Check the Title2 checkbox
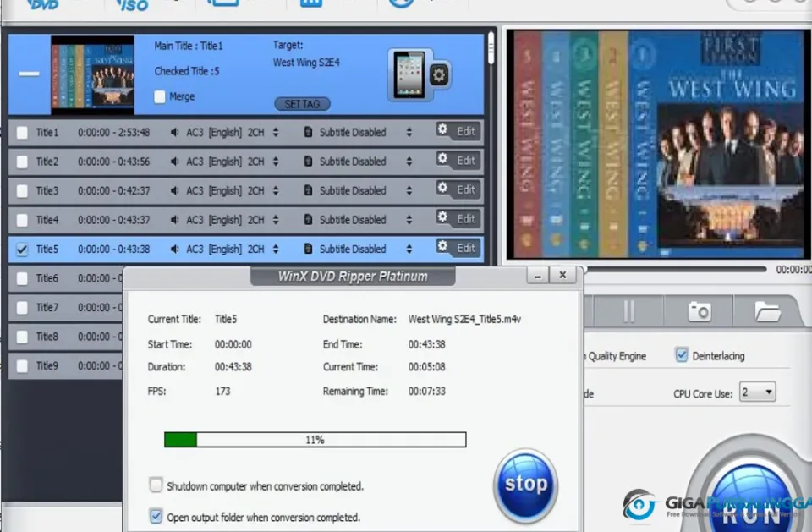 (22, 162)
